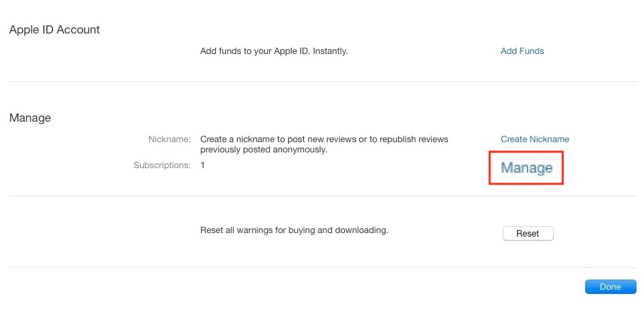Click the blue Done button

tap(610, 287)
